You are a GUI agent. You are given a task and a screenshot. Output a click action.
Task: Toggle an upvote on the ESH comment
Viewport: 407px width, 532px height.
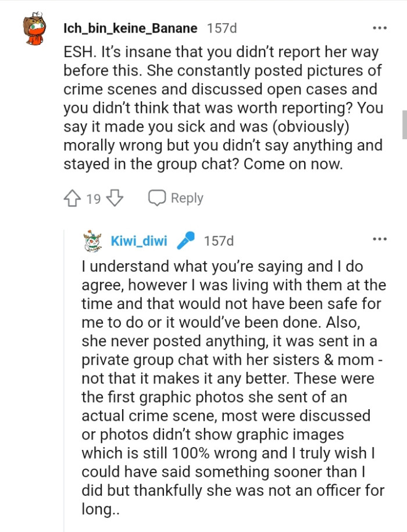coord(71,197)
